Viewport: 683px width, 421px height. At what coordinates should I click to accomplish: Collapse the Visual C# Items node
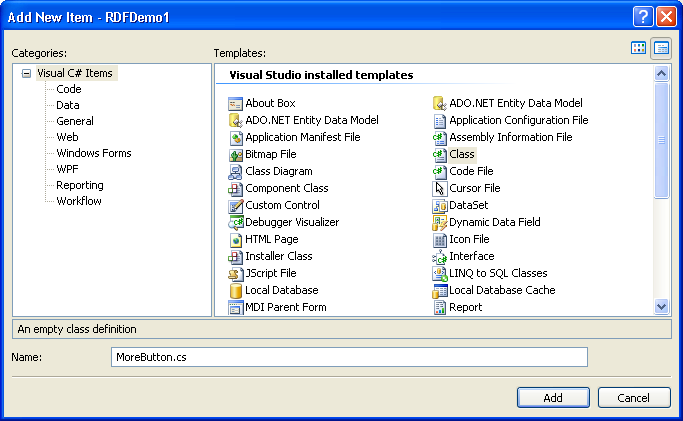point(26,73)
